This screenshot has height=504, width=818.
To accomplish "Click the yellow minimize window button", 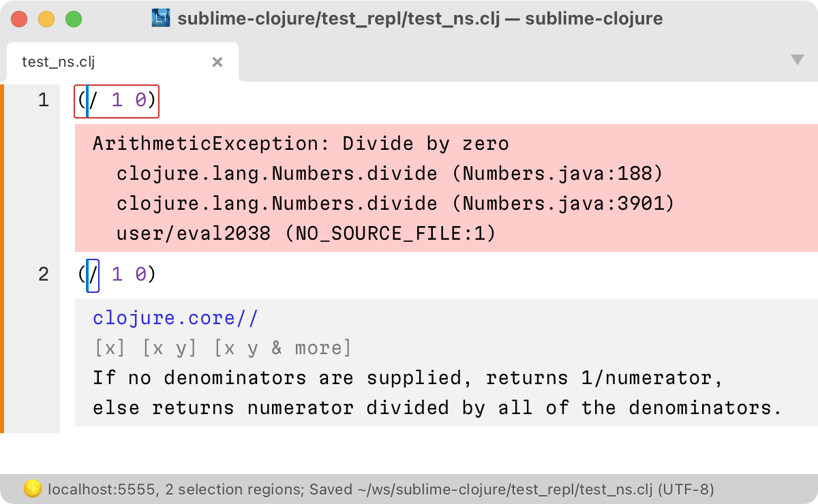I will pos(46,19).
